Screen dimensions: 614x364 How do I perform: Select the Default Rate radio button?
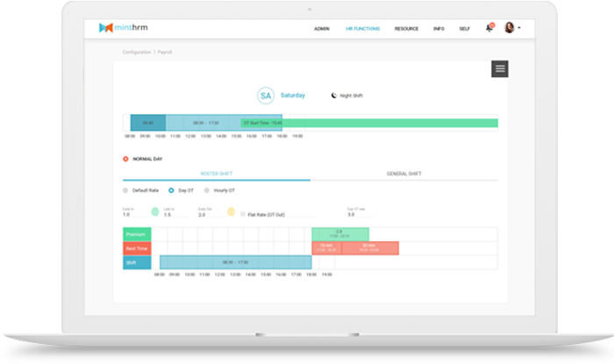tap(125, 190)
